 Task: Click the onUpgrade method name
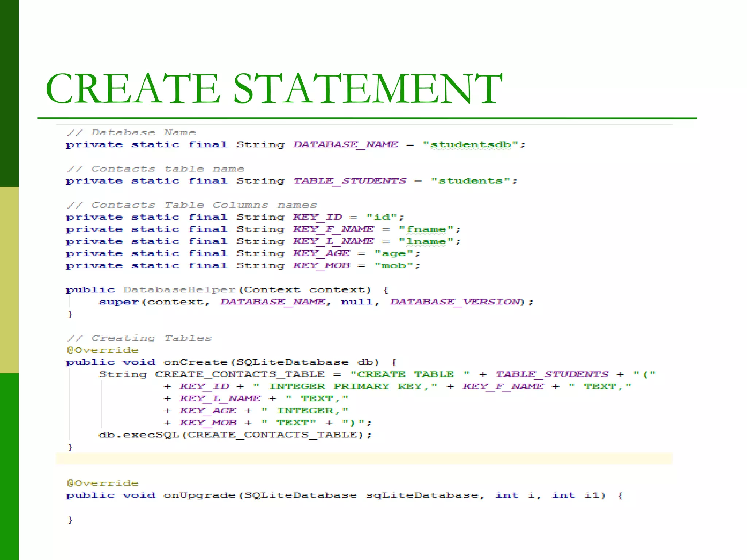[200, 495]
